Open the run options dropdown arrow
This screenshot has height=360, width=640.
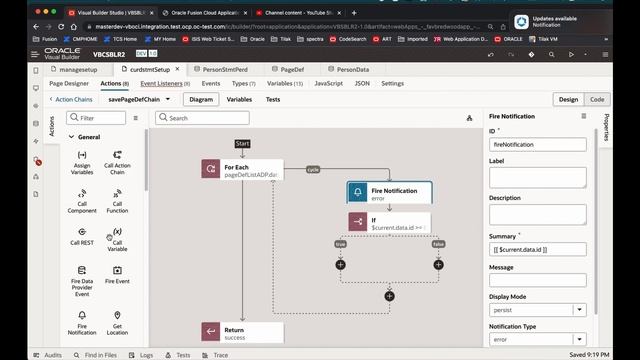point(585,54)
